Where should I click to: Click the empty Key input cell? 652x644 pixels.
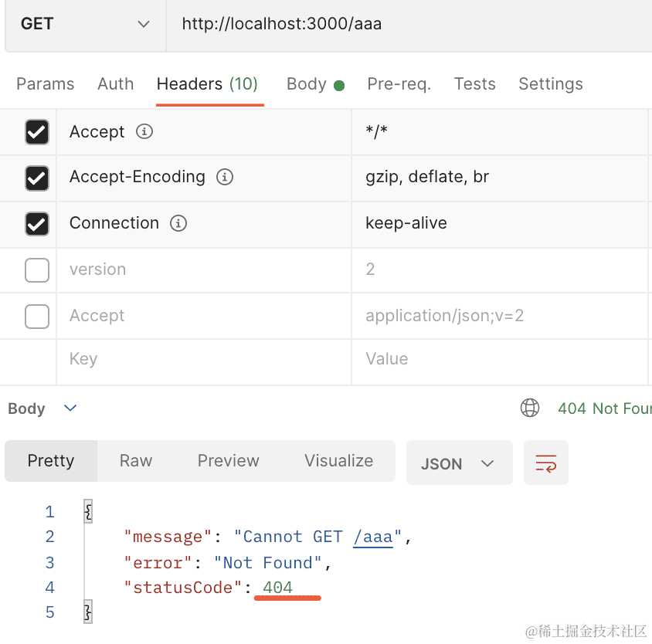tap(201, 359)
